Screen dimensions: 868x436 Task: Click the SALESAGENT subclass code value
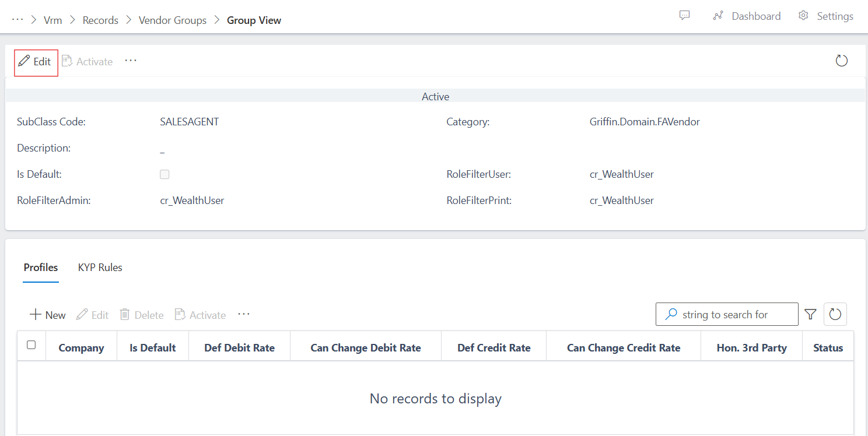click(190, 122)
